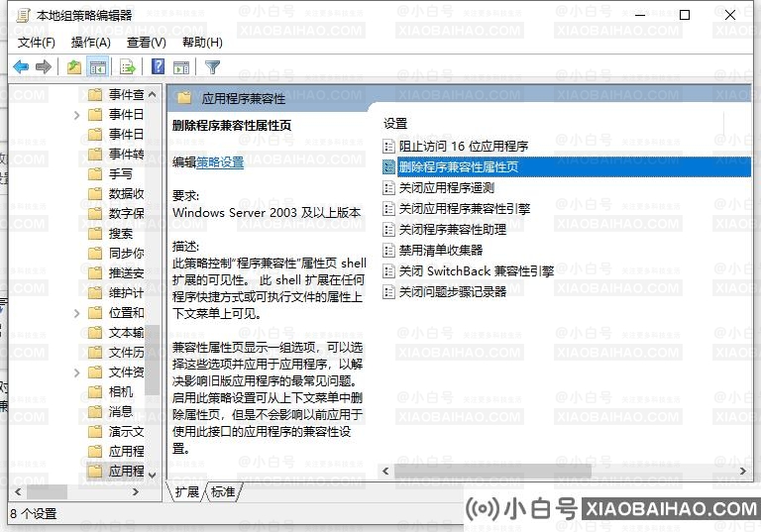Click the policy icon beside 关闭应用程序遥测
This screenshot has height=532, width=761.
tap(388, 188)
